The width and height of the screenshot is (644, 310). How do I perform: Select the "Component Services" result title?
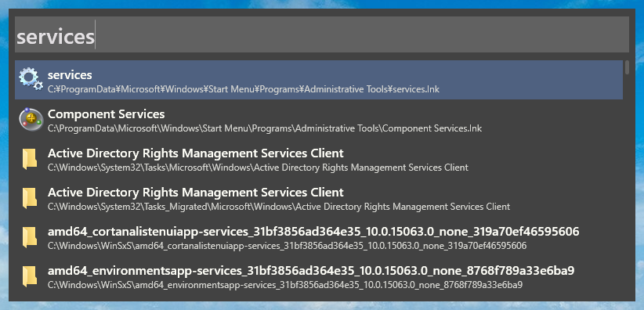tap(107, 114)
